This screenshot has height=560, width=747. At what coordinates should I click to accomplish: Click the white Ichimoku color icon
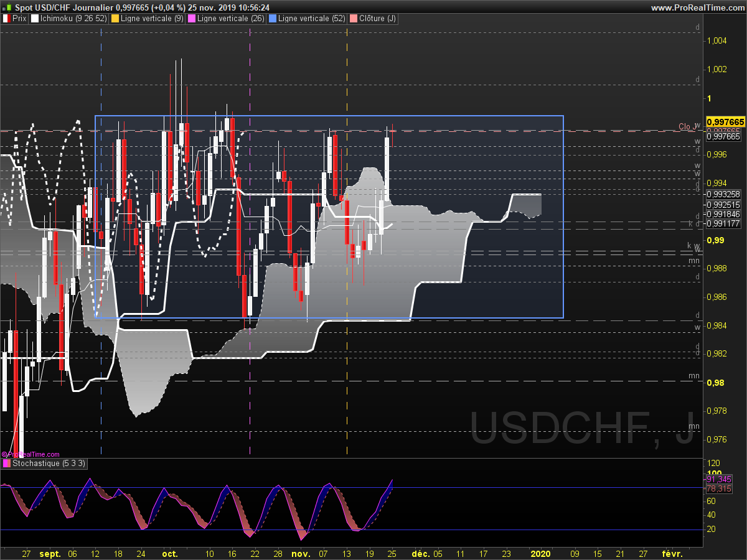coord(35,19)
